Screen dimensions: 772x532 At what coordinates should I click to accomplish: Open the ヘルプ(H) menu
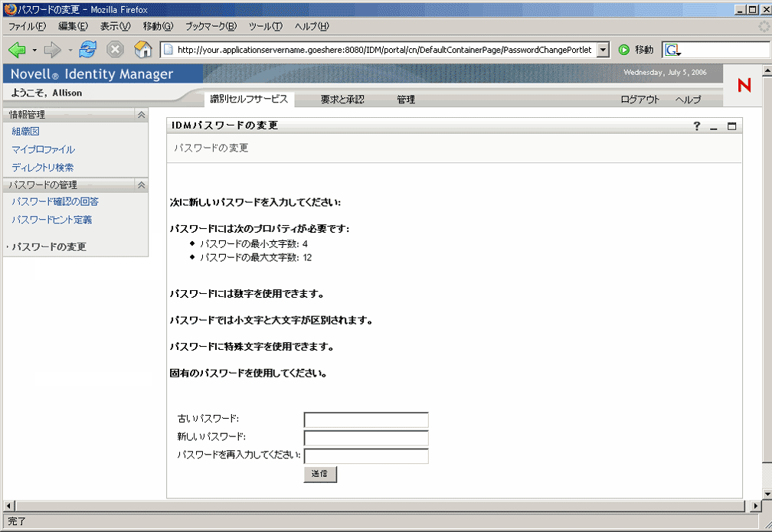(312, 27)
